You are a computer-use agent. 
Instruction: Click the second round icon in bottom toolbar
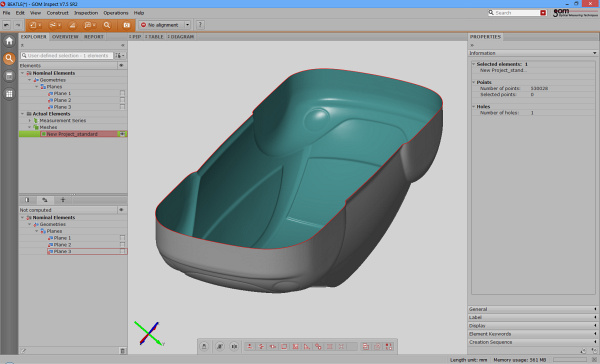(x=220, y=346)
